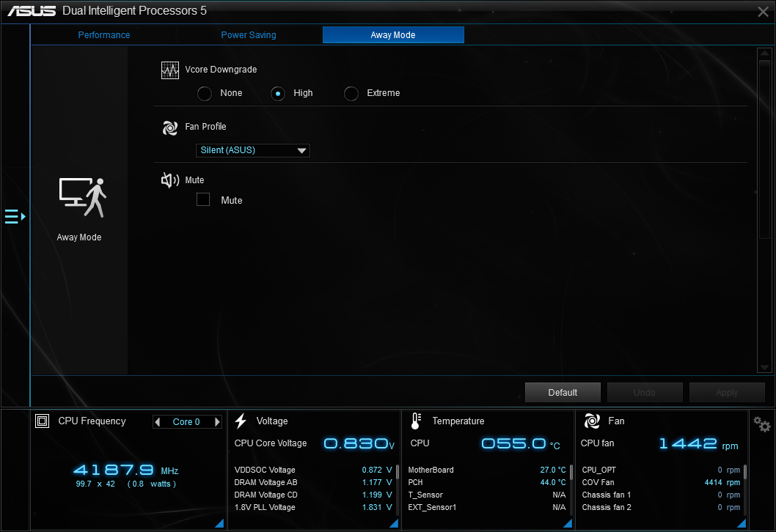Expand the Voltage panel corner
The width and height of the screenshot is (776, 532).
395,524
